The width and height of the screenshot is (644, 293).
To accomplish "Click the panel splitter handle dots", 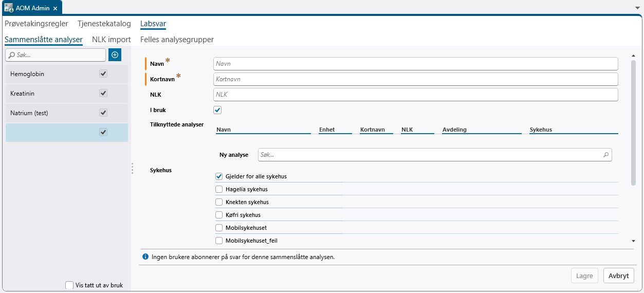I will (133, 169).
